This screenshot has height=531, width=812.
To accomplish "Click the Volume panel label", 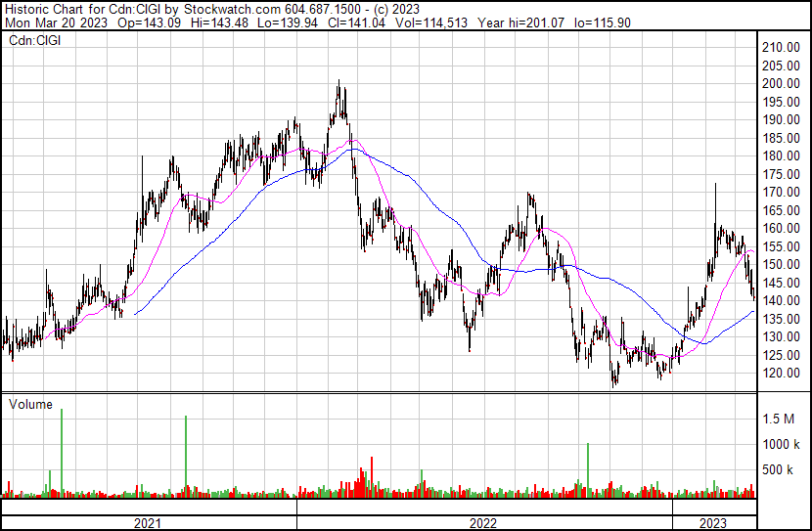I will 30,403.
